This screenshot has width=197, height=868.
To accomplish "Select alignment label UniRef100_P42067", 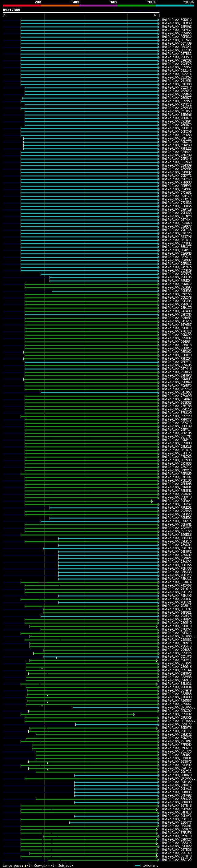I will pyautogui.click(x=177, y=586).
